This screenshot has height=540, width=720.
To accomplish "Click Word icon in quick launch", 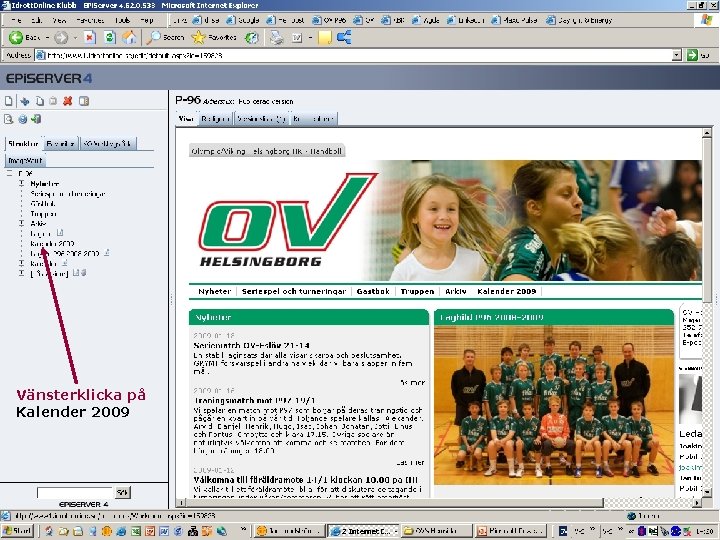I will click(x=164, y=531).
